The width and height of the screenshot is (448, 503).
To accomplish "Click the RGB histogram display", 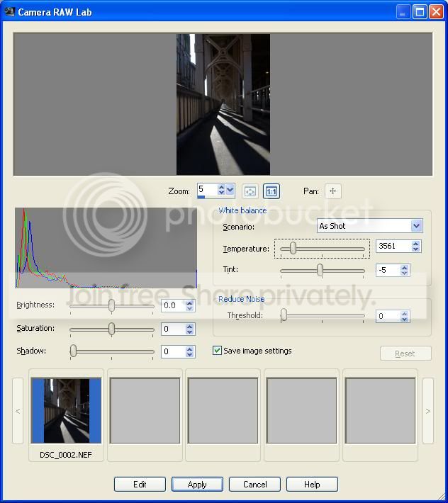I will click(x=106, y=248).
